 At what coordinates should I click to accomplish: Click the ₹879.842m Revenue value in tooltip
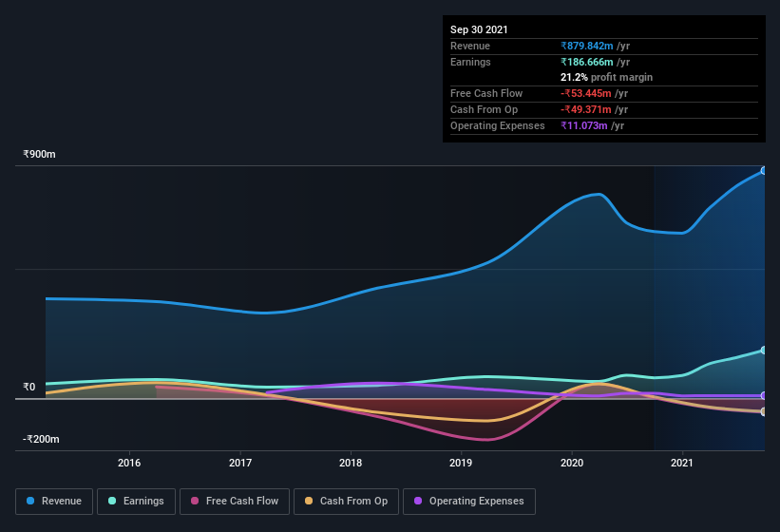pos(587,46)
